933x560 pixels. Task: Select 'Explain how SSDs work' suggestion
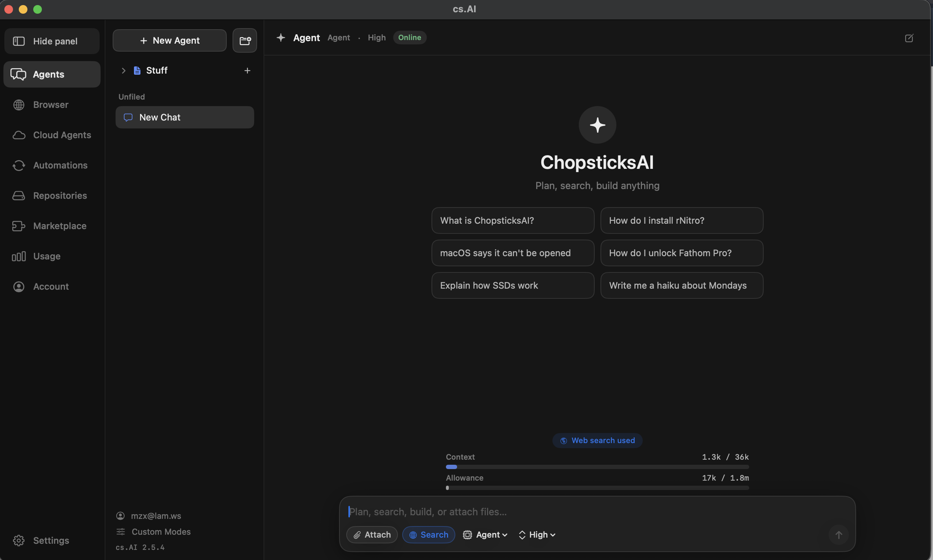[513, 285]
